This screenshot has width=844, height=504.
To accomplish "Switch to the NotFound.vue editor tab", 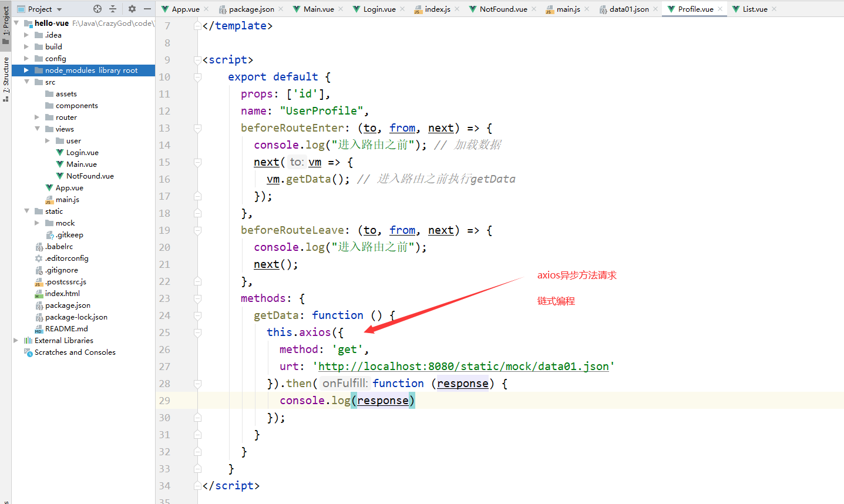I will (x=497, y=9).
